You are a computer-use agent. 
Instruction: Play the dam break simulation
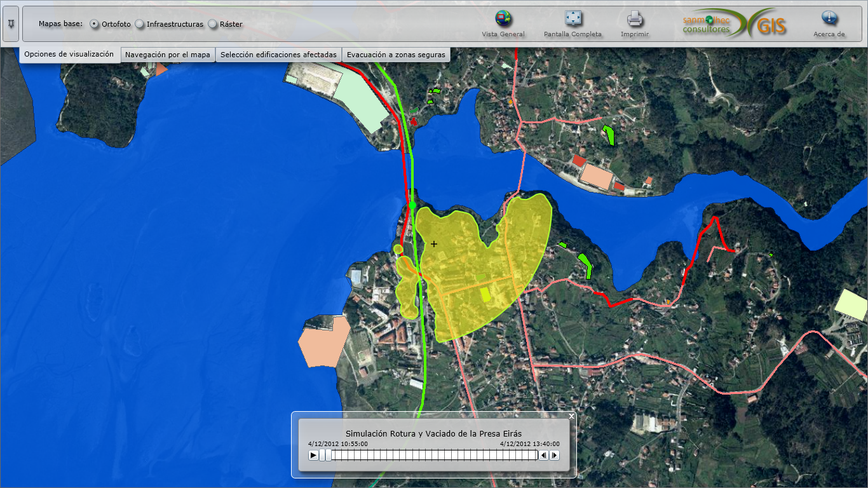coord(313,455)
